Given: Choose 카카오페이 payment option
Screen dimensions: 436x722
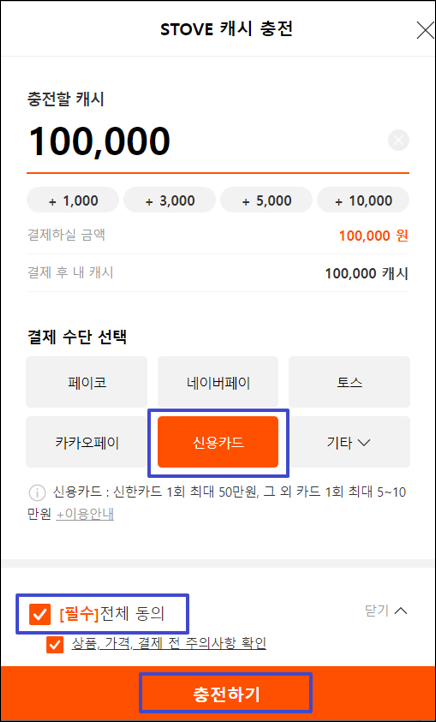Looking at the screenshot, I should pos(87,442).
